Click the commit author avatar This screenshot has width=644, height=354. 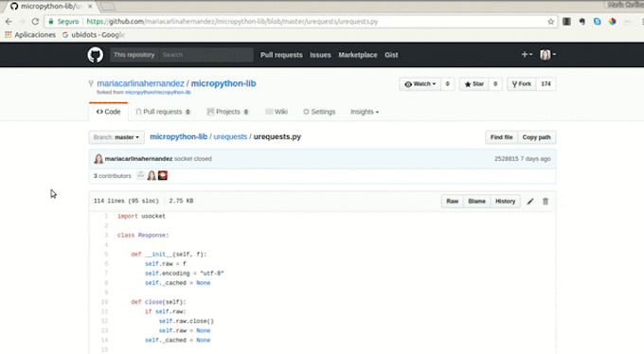coord(98,159)
